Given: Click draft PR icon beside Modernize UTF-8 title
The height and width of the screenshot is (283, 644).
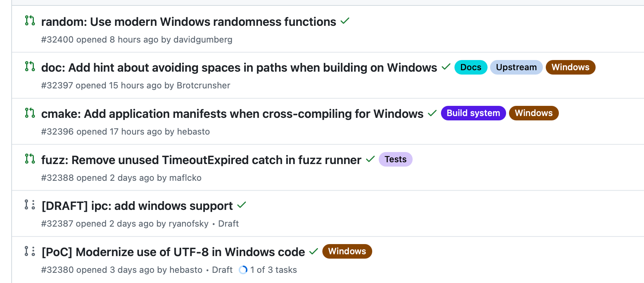Looking at the screenshot, I should click(30, 251).
